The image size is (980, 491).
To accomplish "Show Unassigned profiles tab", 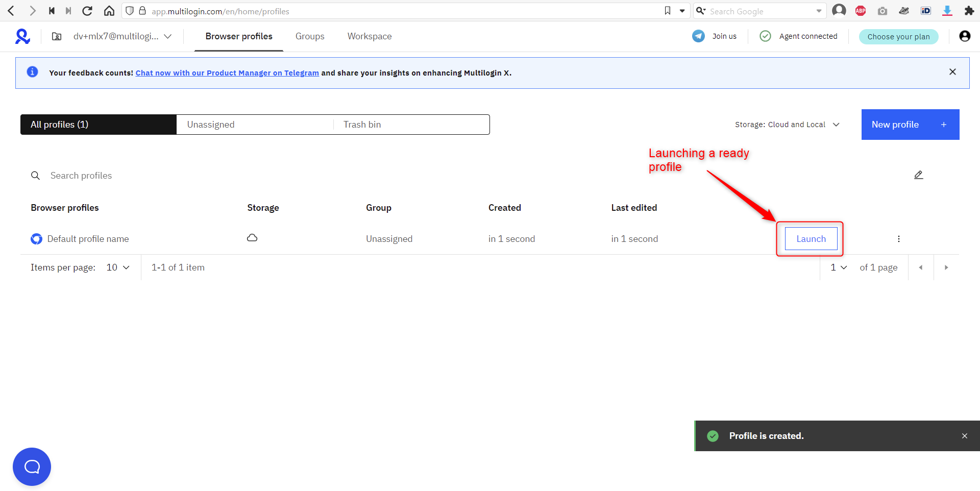I will pos(255,125).
